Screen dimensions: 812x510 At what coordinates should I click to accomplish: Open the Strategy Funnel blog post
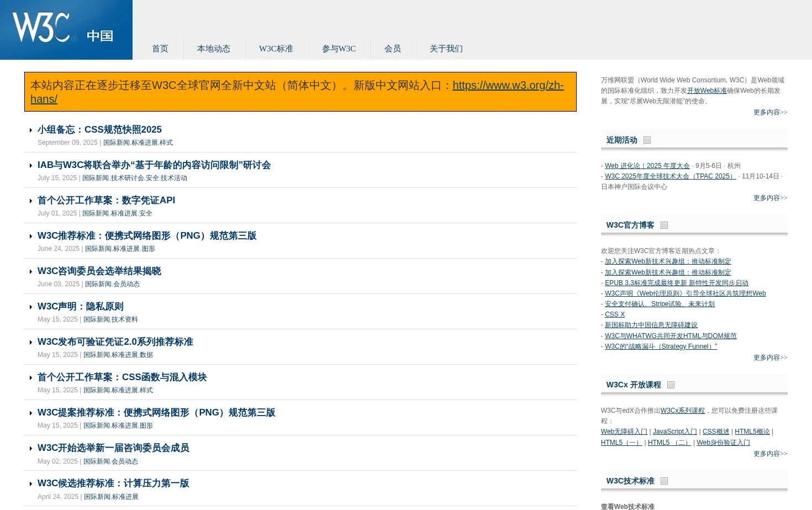coord(661,346)
